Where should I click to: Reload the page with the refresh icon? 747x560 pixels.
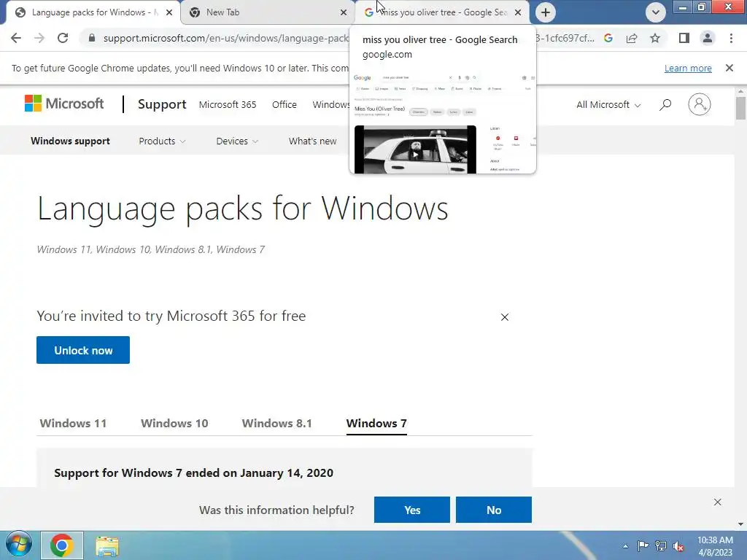coord(63,38)
